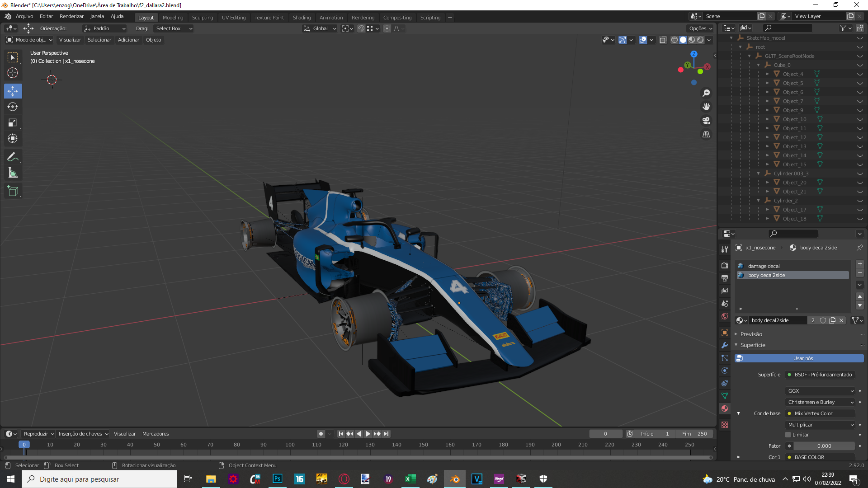Click BSDF Pré-fundamentado surface shader field
The height and width of the screenshot is (488, 868).
821,375
